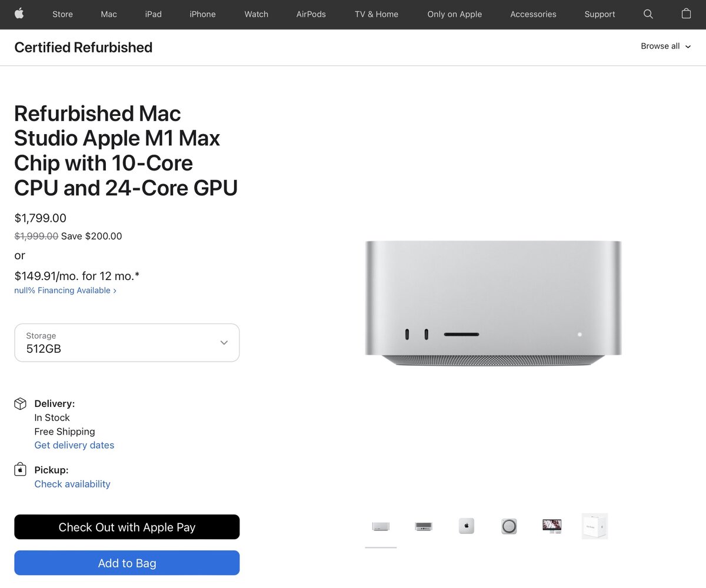The width and height of the screenshot is (706, 588).
Task: Show the Mac Studio with display thumbnail
Action: point(552,526)
